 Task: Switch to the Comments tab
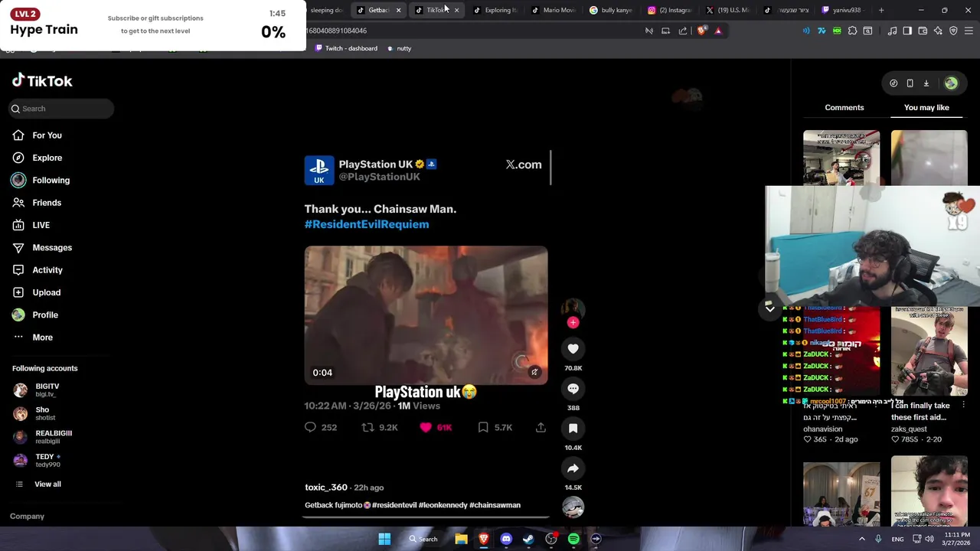pyautogui.click(x=844, y=108)
